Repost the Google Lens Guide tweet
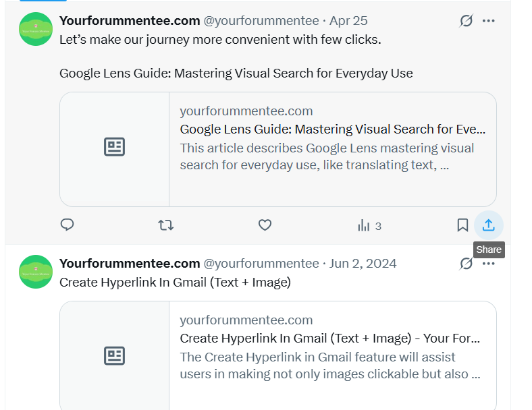 coord(166,225)
